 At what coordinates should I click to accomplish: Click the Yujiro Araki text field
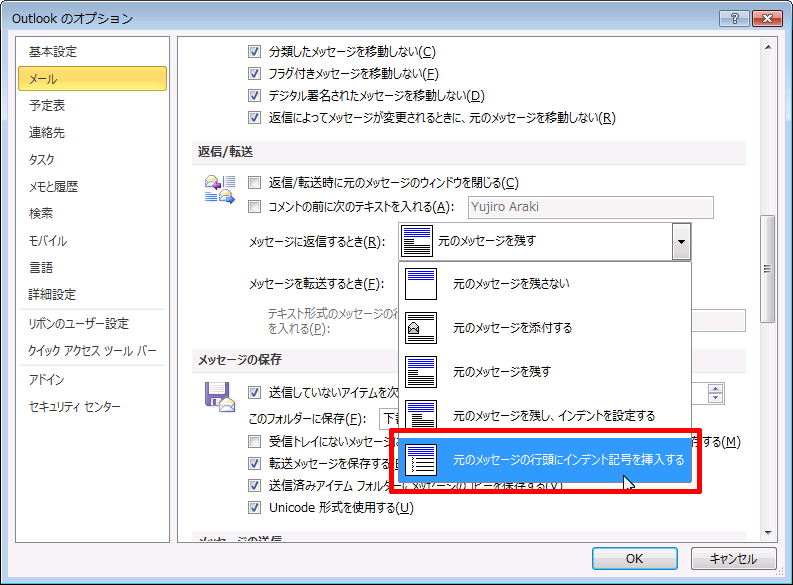point(591,207)
